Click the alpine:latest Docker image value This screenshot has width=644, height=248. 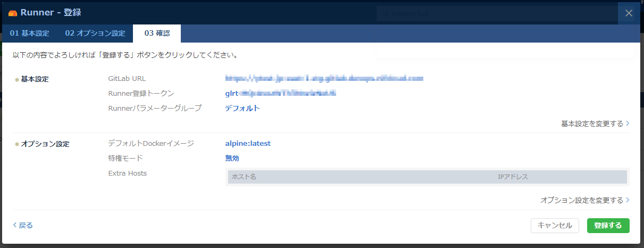tap(248, 144)
